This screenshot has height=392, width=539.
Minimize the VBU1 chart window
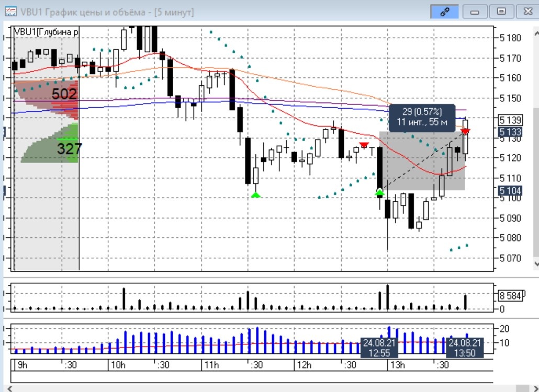tap(475, 12)
